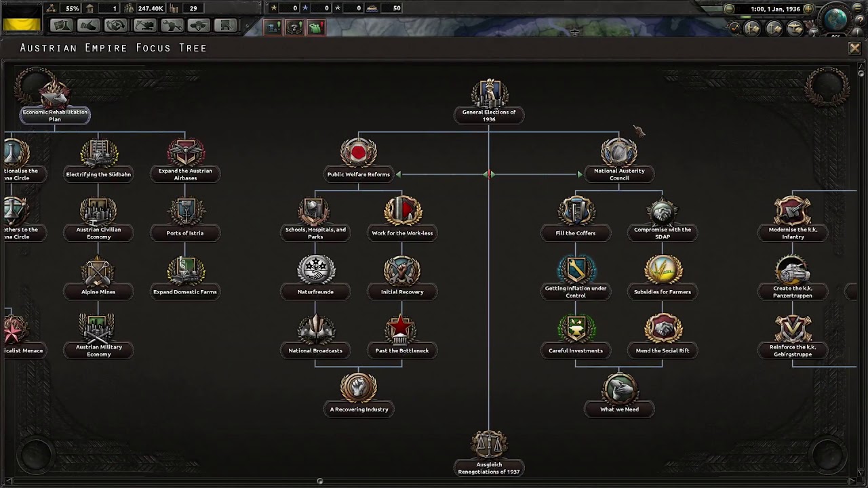The width and height of the screenshot is (868, 488).
Task: Close the Austrian Empire Focus Tree
Action: 854,48
